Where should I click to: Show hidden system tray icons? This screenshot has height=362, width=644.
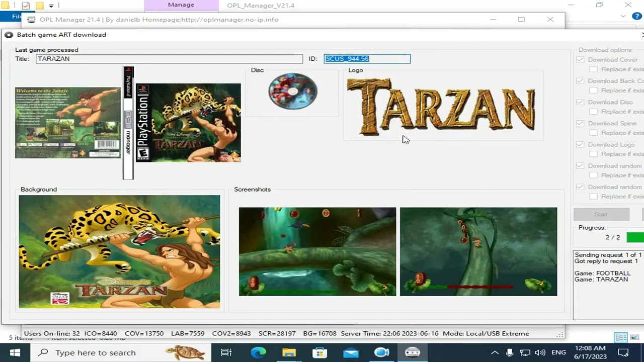[495, 352]
